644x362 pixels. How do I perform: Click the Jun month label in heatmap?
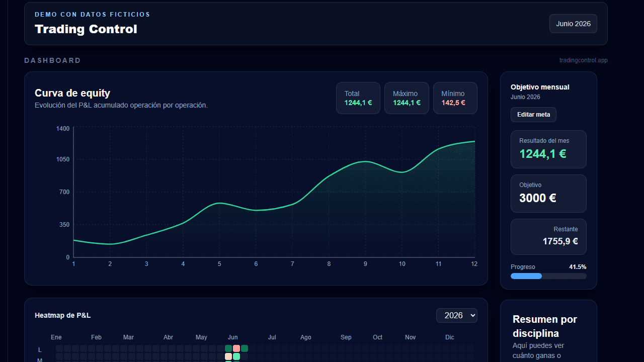point(232,337)
